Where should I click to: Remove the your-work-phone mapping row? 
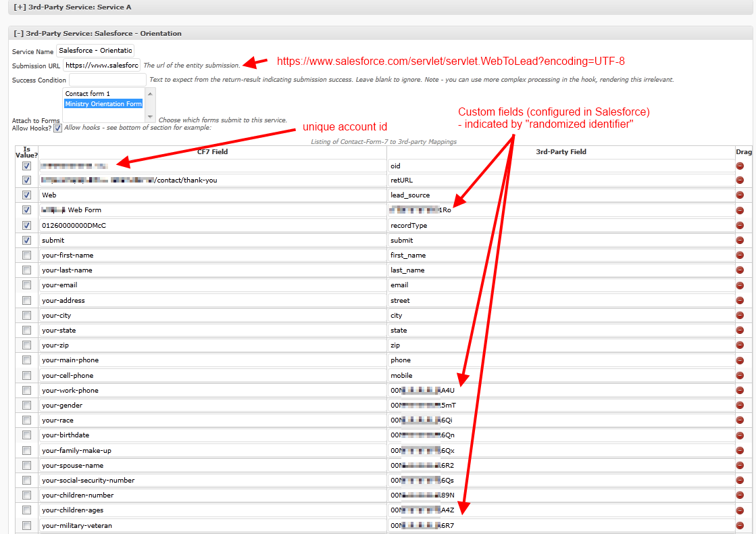(x=740, y=390)
